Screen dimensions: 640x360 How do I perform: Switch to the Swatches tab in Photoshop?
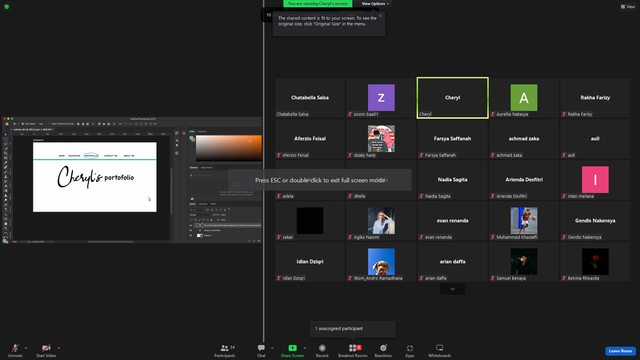click(202, 131)
